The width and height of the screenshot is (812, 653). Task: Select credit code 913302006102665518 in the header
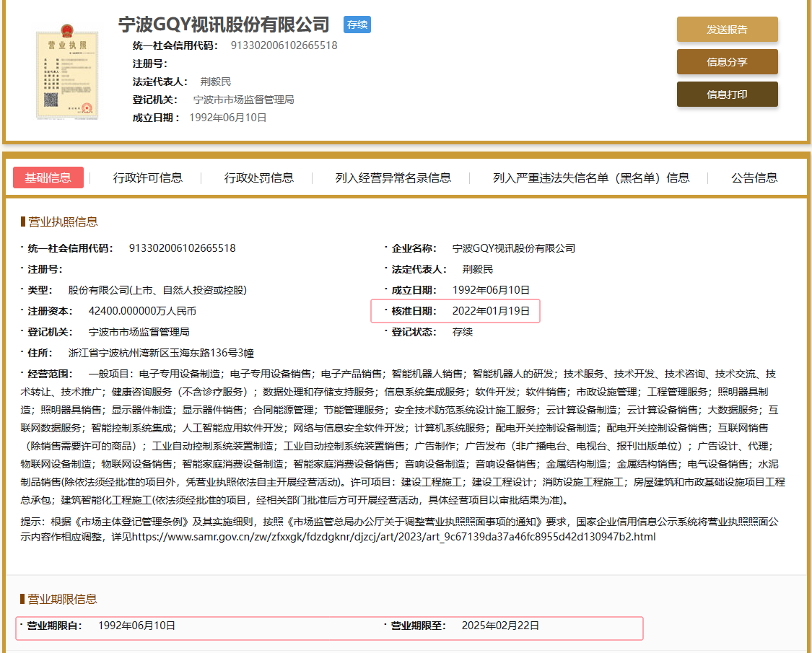pyautogui.click(x=284, y=45)
